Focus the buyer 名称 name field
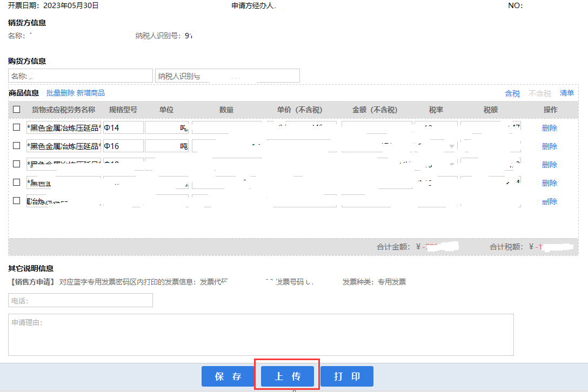 (81, 76)
